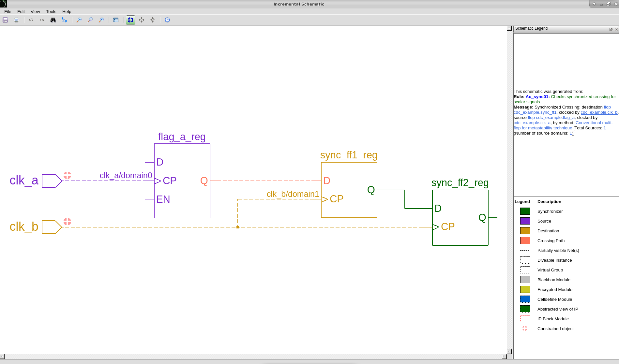The height and width of the screenshot is (364, 619).
Task: Select the sync_ff2_reg flop label
Action: tap(460, 183)
